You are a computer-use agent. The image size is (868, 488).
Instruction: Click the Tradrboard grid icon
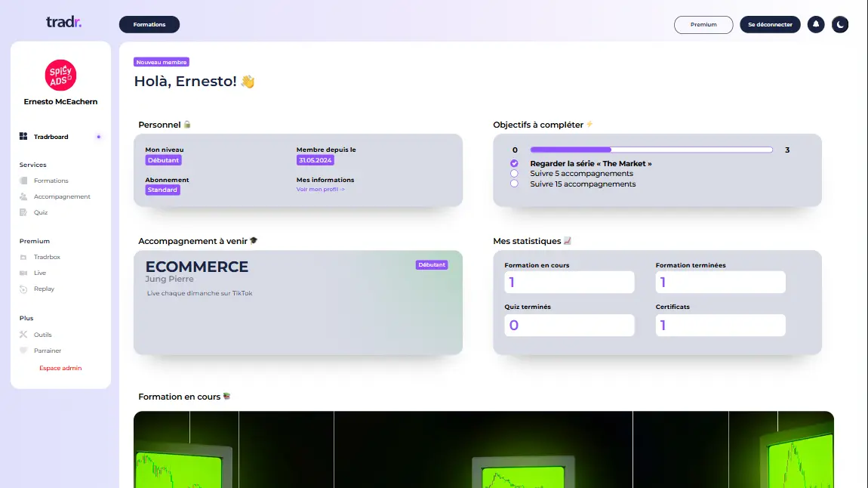point(23,137)
